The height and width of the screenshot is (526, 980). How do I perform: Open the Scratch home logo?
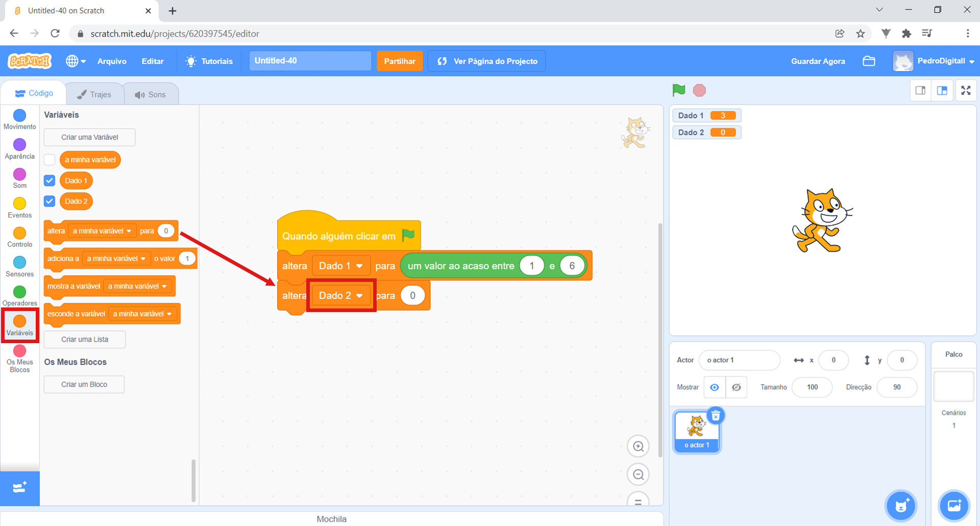tap(30, 61)
